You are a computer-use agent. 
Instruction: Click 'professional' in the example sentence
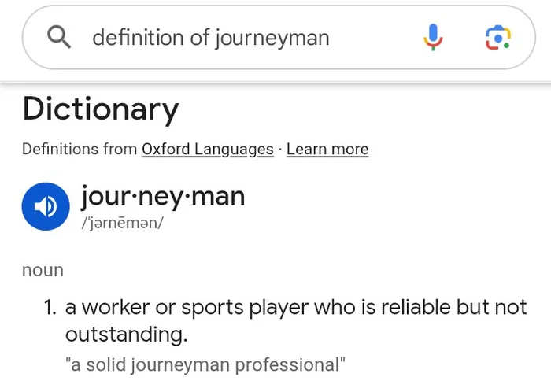coord(290,364)
